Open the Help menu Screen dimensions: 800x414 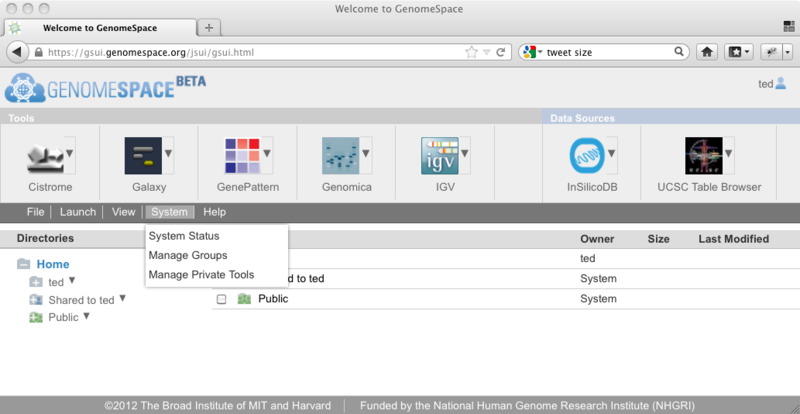214,212
